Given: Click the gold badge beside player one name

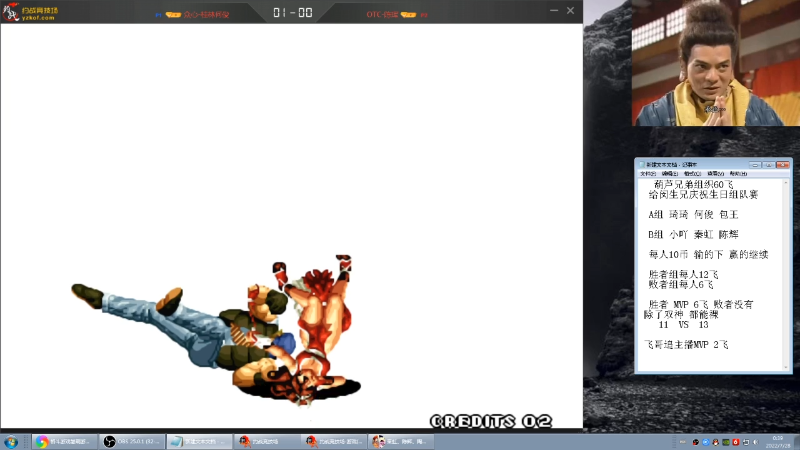Looking at the screenshot, I should 173,15.
